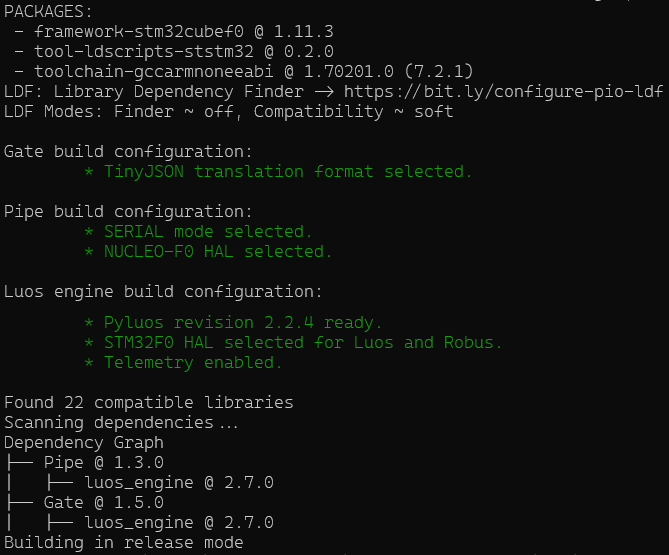The width and height of the screenshot is (669, 555).
Task: Open the bit.ly configure-pio-ldf link
Action: pos(503,91)
